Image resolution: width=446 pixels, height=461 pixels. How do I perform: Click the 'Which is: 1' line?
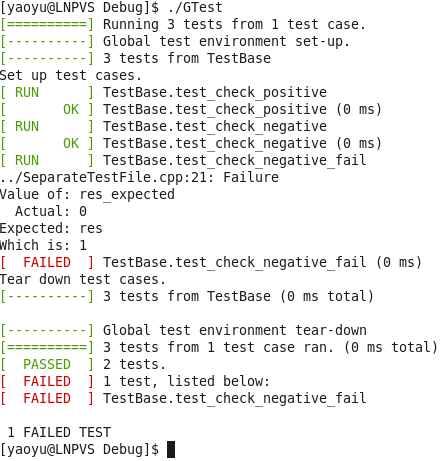pos(43,245)
